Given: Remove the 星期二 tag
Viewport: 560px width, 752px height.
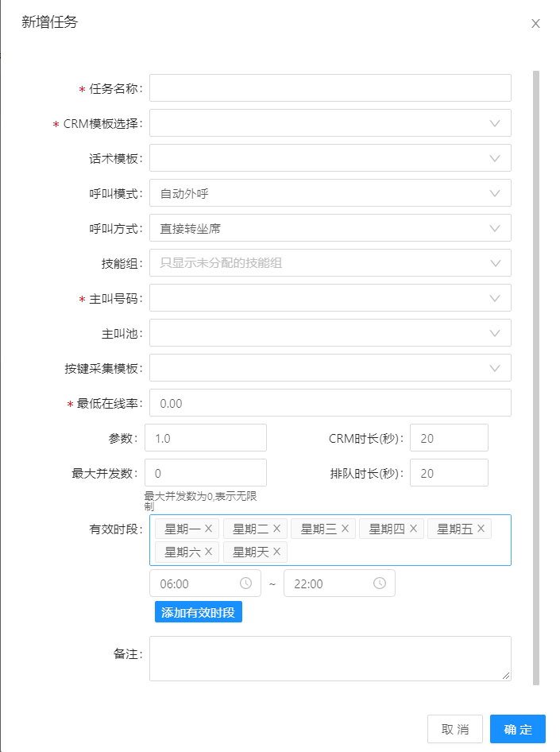Looking at the screenshot, I should point(276,529).
